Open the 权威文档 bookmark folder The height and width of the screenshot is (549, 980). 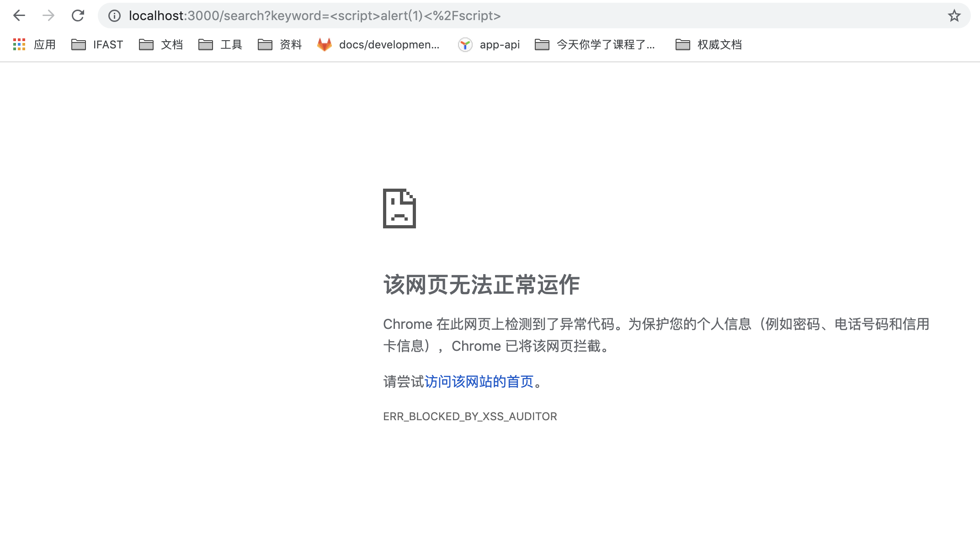[708, 44]
